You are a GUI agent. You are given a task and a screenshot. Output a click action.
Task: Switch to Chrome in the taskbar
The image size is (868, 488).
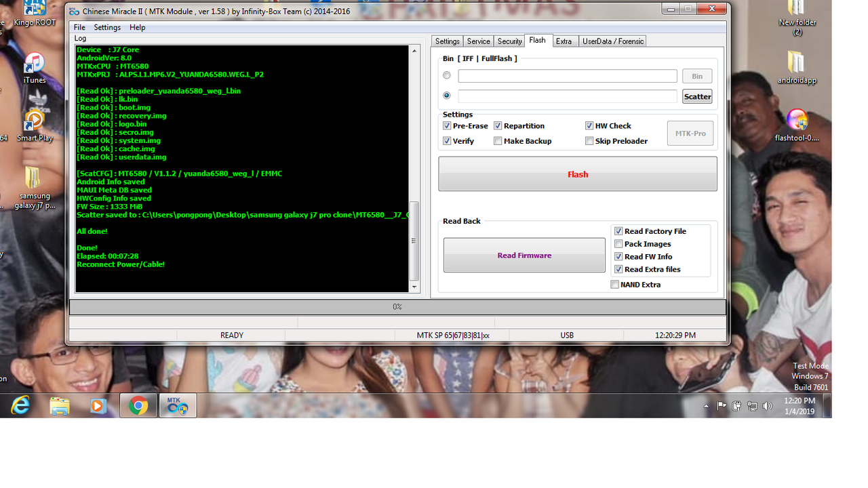[x=138, y=405]
